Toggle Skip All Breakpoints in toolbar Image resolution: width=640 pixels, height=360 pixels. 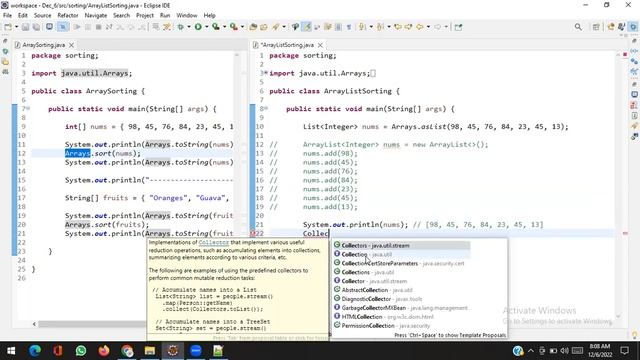pos(62,27)
